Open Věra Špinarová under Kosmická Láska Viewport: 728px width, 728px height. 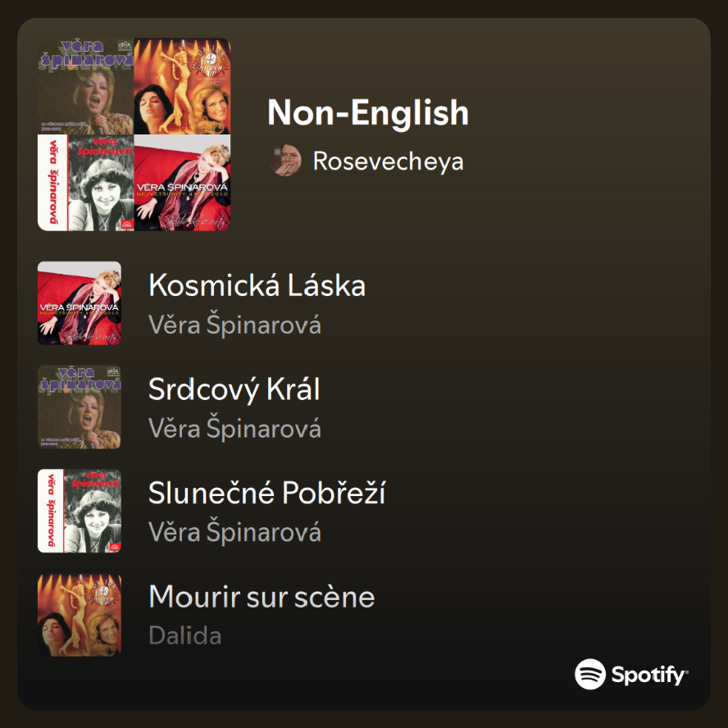pos(234,325)
